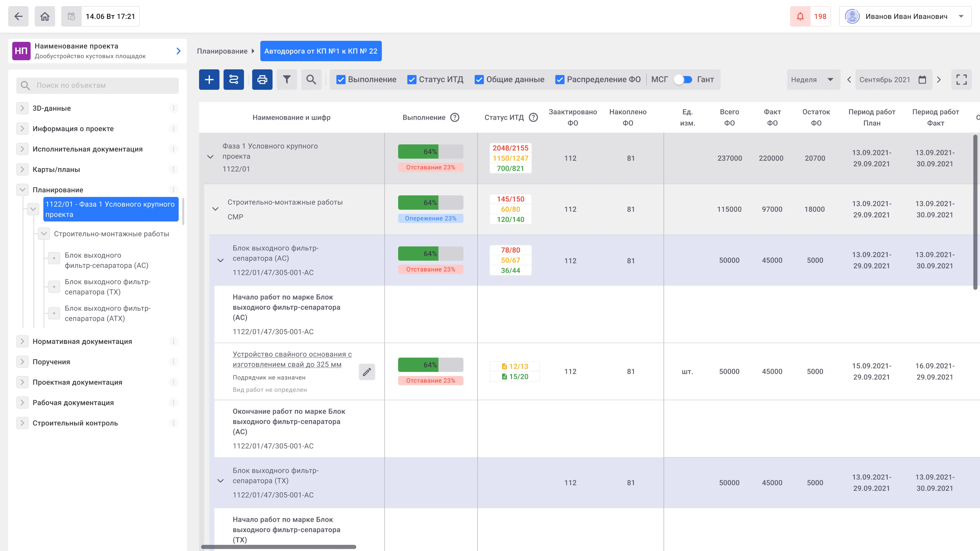Open link Устройство свайного основания
The height and width of the screenshot is (551, 980).
[x=292, y=359]
